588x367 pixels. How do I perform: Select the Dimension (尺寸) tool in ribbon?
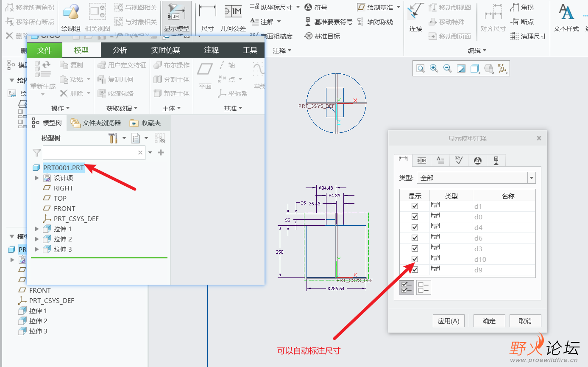pyautogui.click(x=207, y=18)
